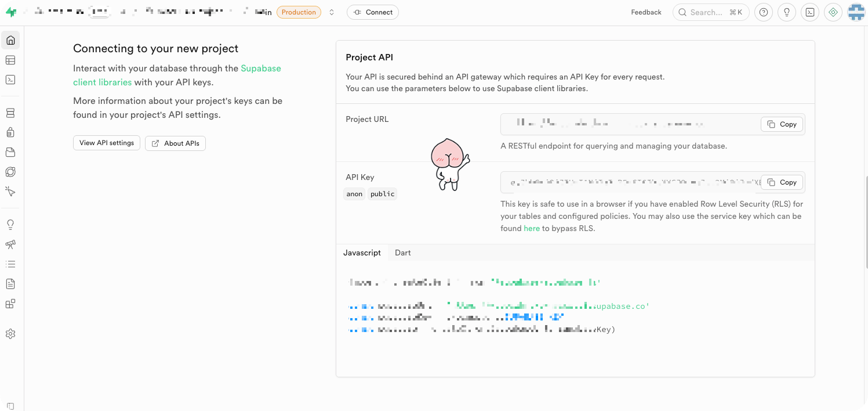Screen dimensions: 868x411
Task: Open About APIs external link button
Action: (x=175, y=143)
